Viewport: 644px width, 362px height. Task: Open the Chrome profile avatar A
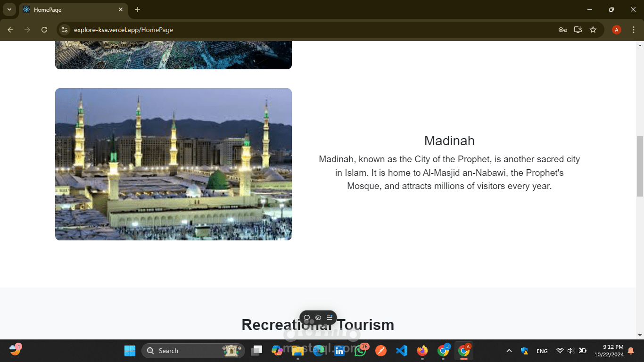point(616,30)
